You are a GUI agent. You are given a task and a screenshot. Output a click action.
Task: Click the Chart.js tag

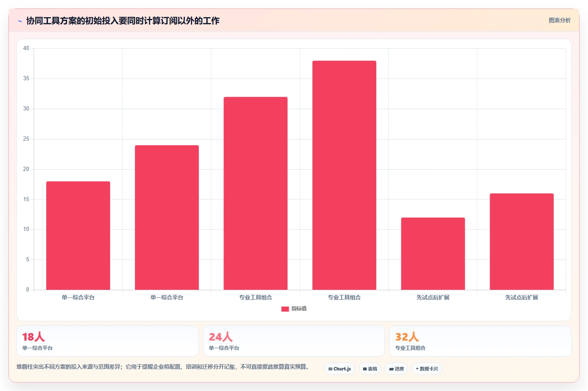[340, 369]
